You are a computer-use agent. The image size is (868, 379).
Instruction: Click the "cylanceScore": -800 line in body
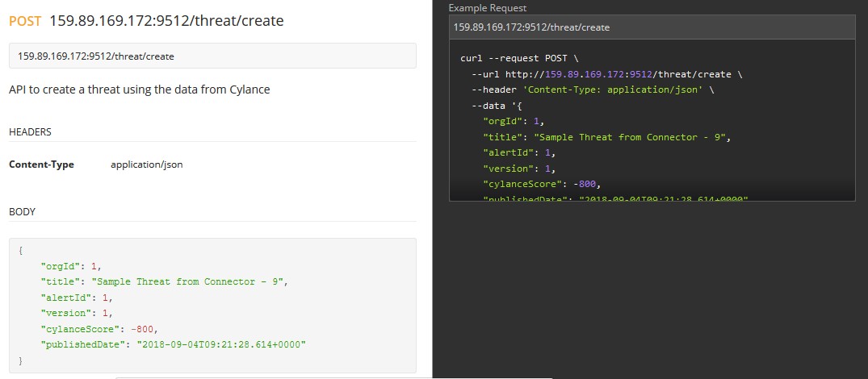pos(99,329)
